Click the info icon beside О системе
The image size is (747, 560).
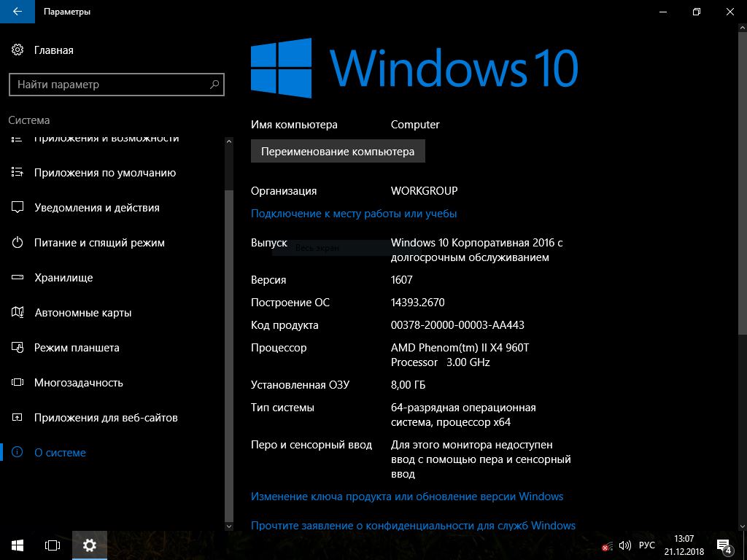pos(18,452)
